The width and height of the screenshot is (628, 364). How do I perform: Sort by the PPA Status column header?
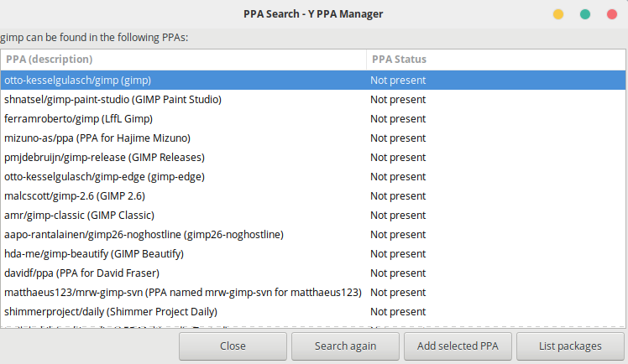tap(496, 60)
